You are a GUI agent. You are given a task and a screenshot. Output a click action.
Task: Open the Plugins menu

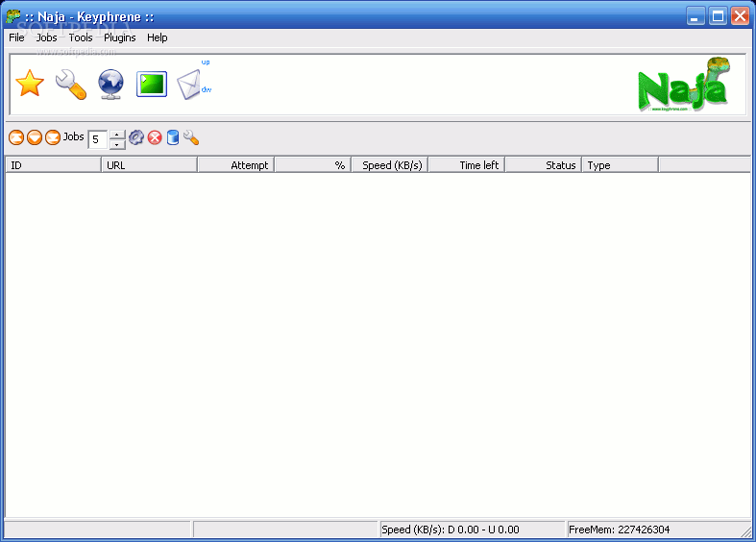tap(119, 37)
